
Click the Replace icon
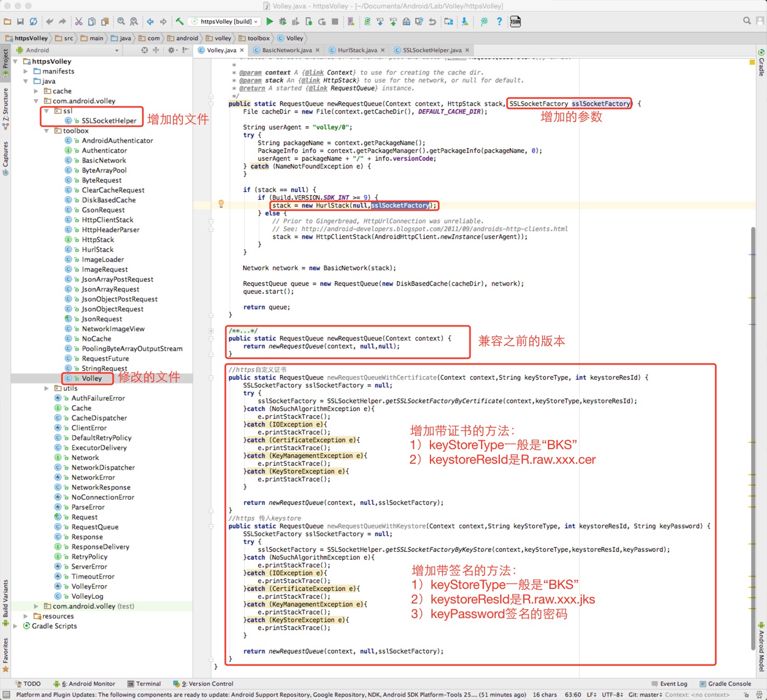134,21
